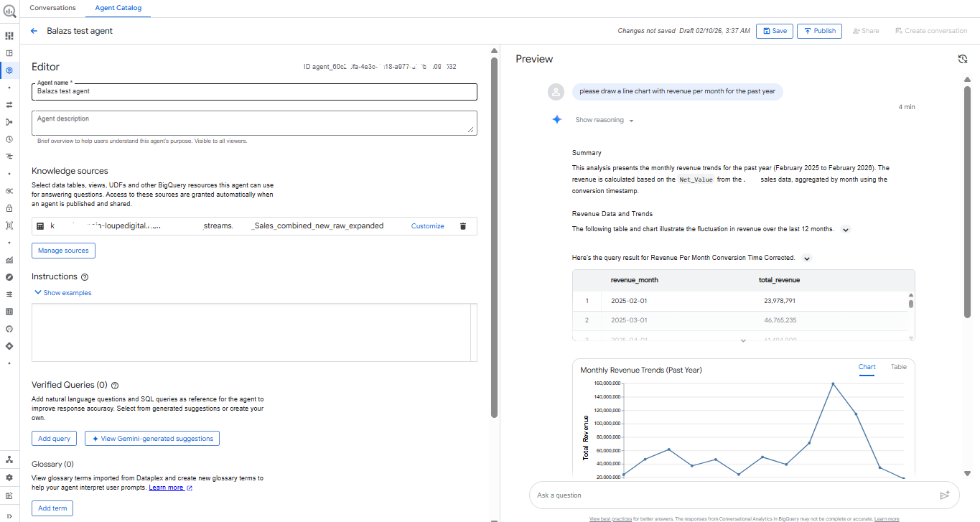Image resolution: width=980 pixels, height=522 pixels.
Task: Delete the Sales_combined source with trash icon
Action: point(462,225)
